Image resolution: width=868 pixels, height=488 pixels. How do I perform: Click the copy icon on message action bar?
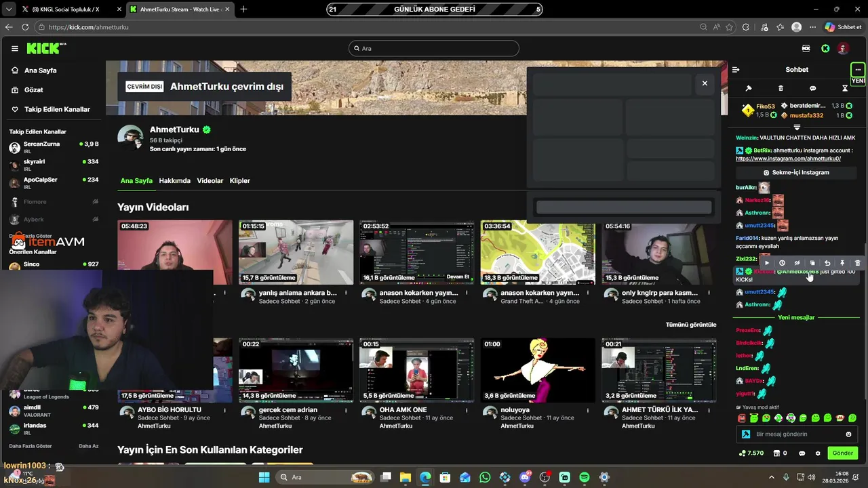point(812,263)
